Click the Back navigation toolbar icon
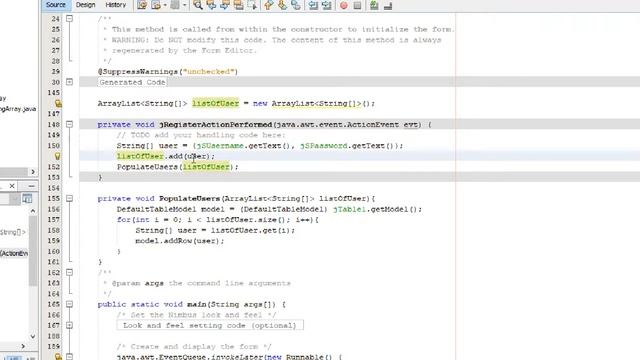The image size is (640, 360). click(x=156, y=5)
